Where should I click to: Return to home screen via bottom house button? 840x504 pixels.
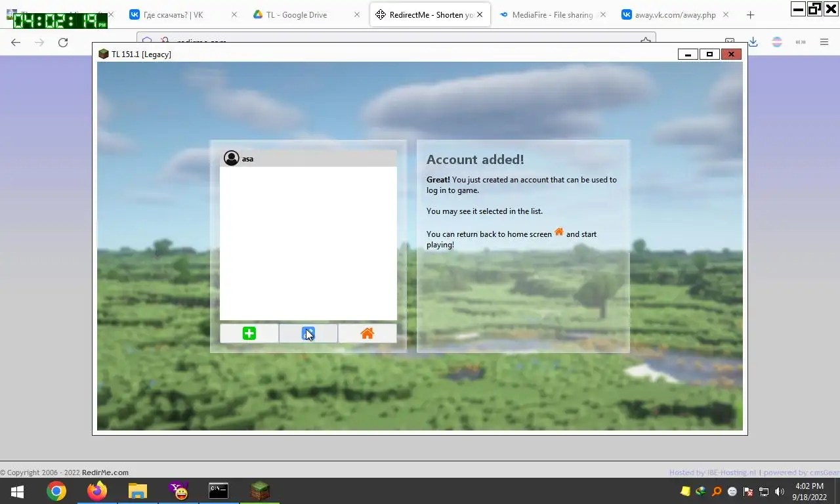367,333
